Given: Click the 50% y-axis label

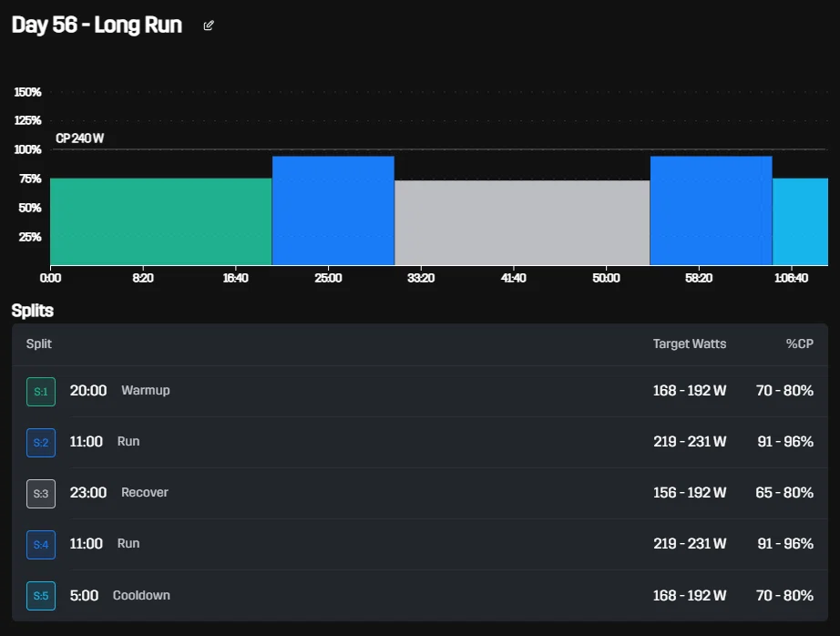Looking at the screenshot, I should tap(30, 208).
